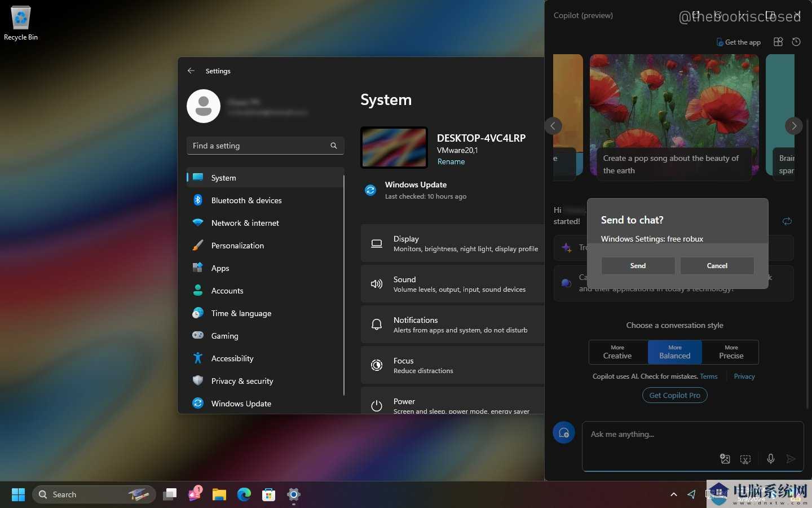Click Send in the Send to chat dialog

pyautogui.click(x=638, y=266)
